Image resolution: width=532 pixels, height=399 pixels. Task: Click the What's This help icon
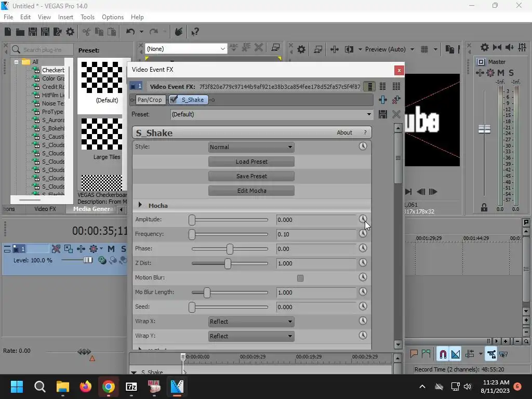[195, 32]
